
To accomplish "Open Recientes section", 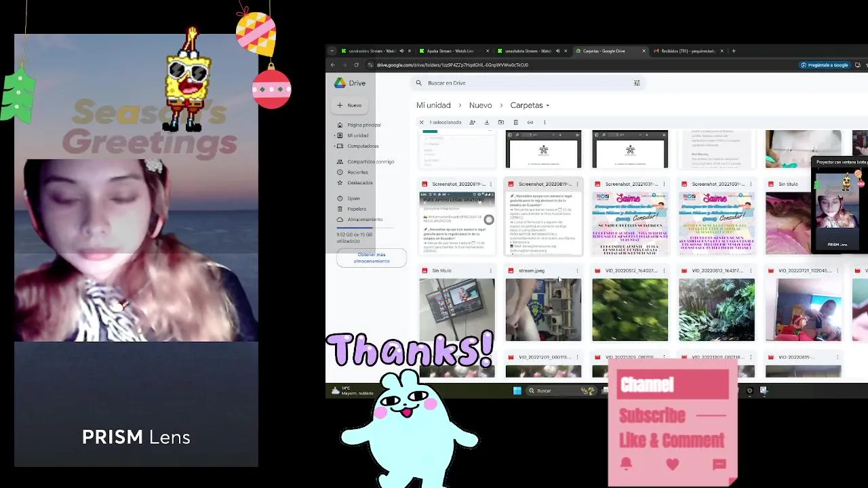I will (x=357, y=172).
